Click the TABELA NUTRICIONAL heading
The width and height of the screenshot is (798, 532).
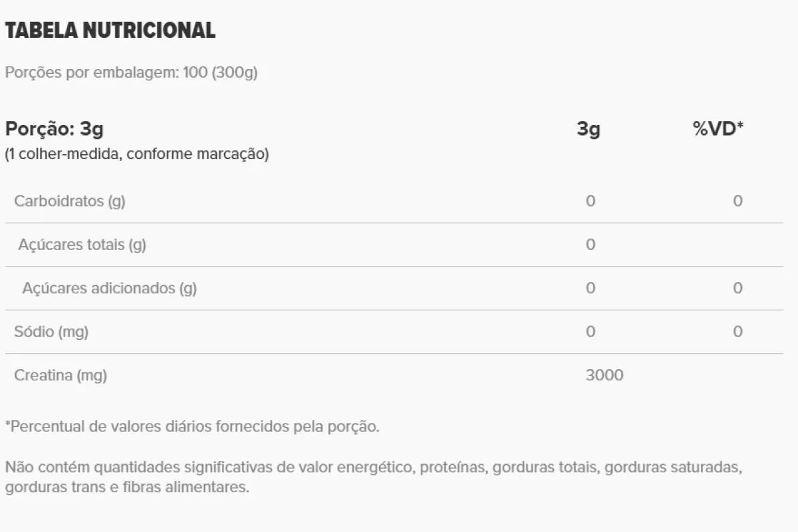pyautogui.click(x=110, y=31)
